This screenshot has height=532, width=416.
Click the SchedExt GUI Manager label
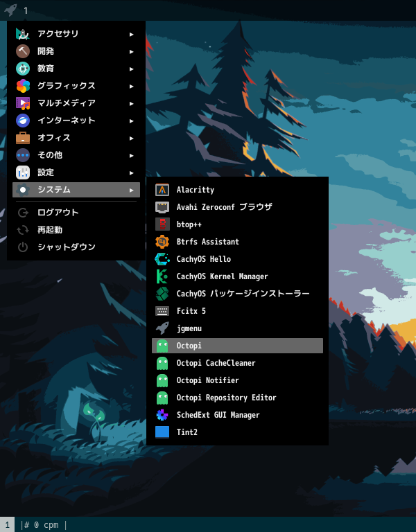click(x=218, y=415)
